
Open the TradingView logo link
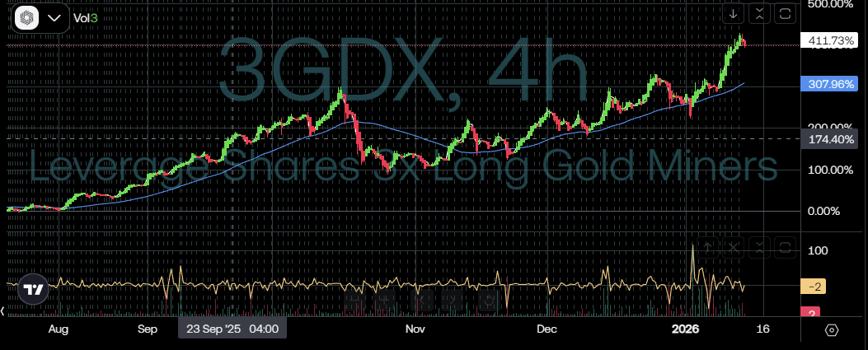click(33, 290)
